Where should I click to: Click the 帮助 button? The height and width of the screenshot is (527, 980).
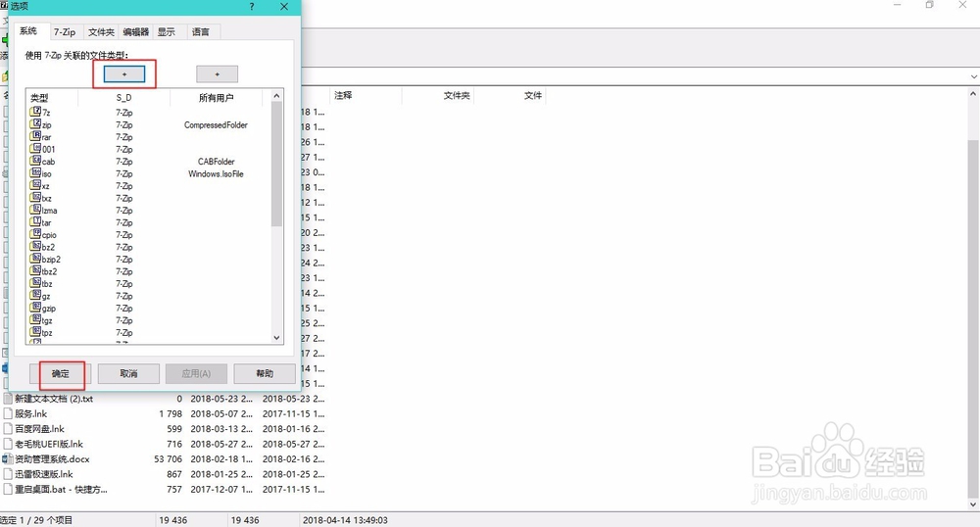[x=265, y=373]
